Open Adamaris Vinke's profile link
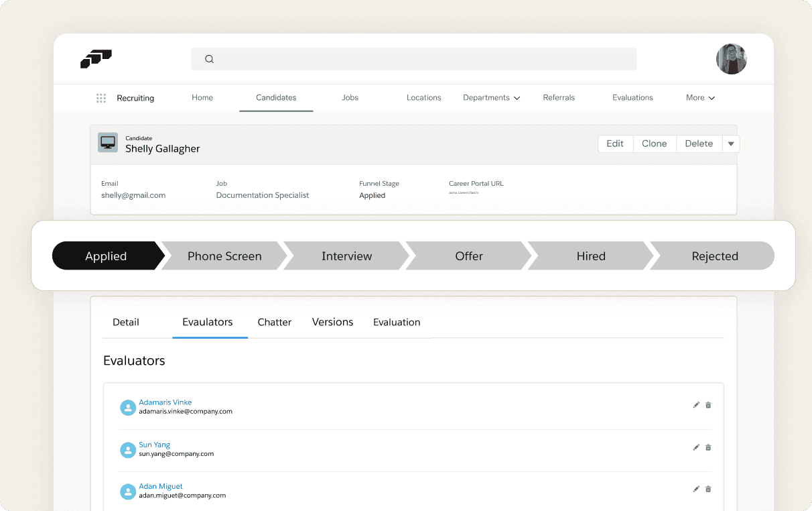 (165, 402)
